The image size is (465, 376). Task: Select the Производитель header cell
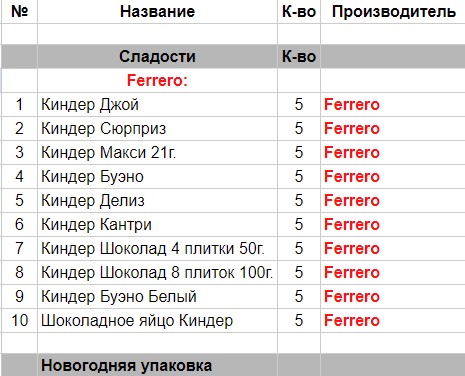pyautogui.click(x=393, y=12)
